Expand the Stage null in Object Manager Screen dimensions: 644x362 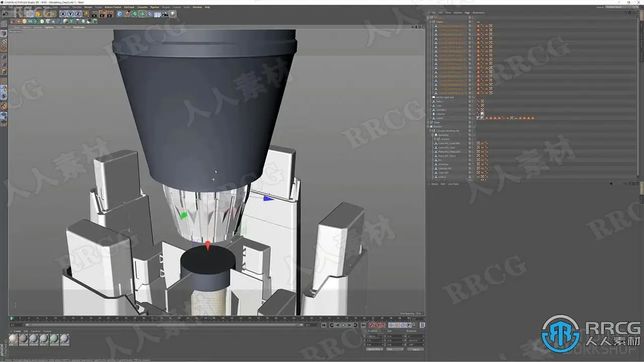[429, 122]
